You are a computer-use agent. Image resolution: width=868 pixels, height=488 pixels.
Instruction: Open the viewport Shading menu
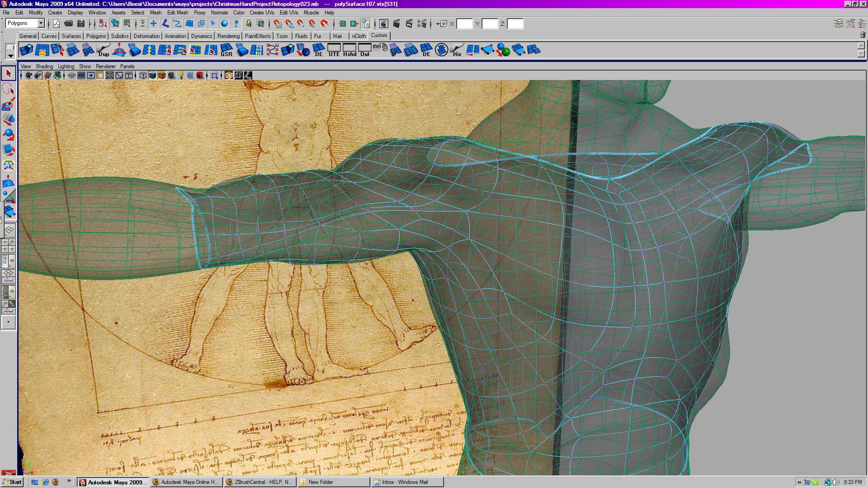click(44, 66)
